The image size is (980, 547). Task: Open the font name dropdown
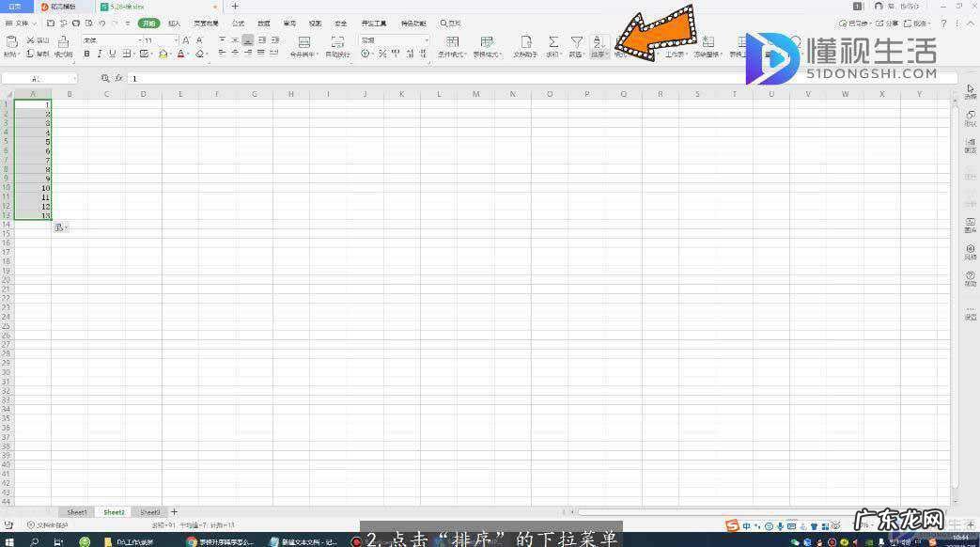click(x=140, y=40)
